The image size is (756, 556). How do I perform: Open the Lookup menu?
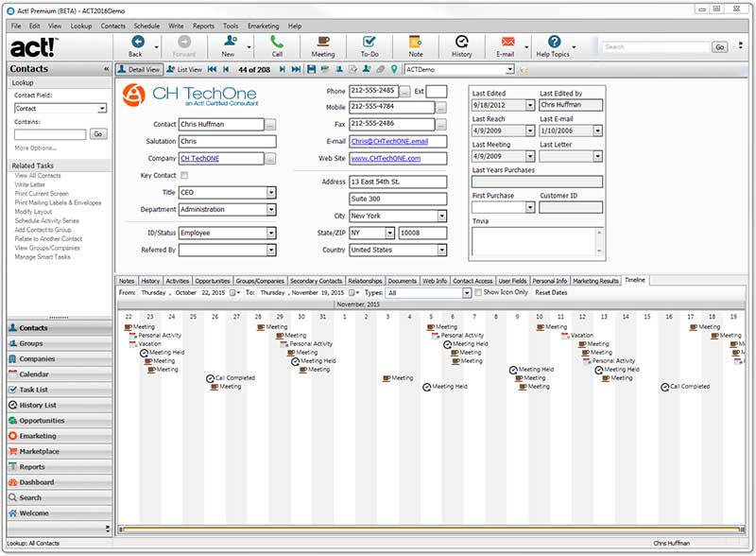pyautogui.click(x=81, y=26)
